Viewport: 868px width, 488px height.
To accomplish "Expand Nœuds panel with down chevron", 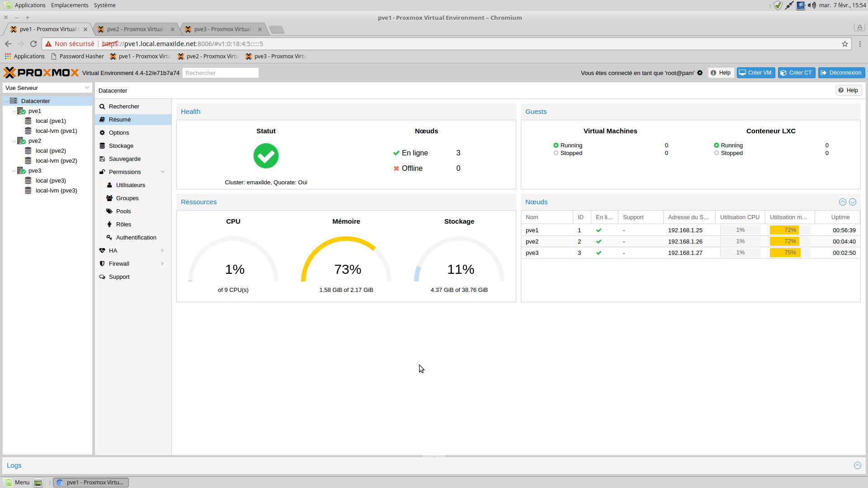I will click(x=853, y=202).
